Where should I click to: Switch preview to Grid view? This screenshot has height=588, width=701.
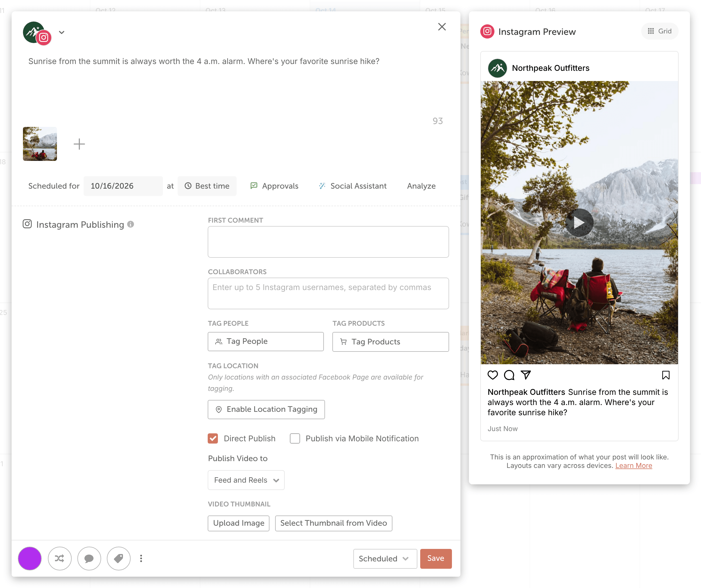click(660, 31)
